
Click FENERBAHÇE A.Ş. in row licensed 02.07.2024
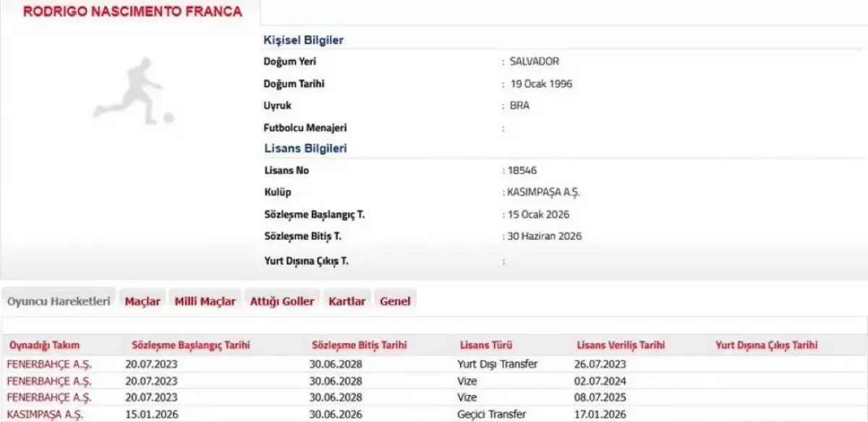[x=49, y=381]
